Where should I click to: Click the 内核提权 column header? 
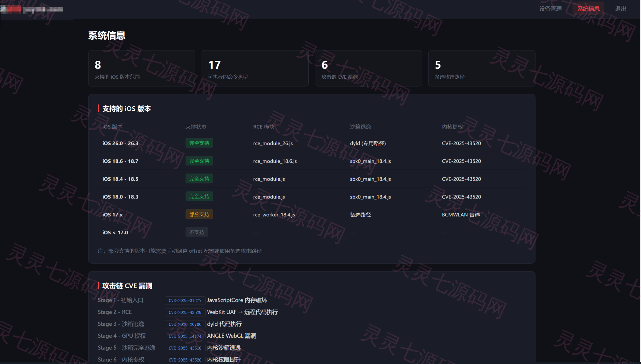click(x=452, y=126)
